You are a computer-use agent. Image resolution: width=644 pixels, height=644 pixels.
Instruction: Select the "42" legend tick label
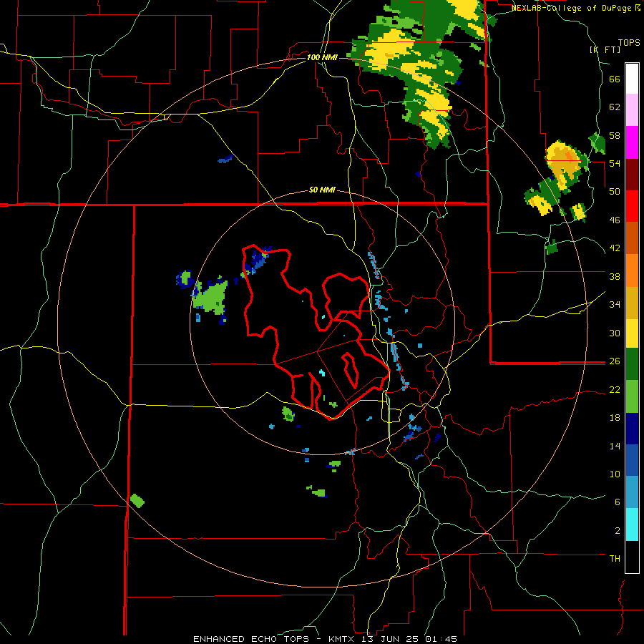pyautogui.click(x=615, y=248)
